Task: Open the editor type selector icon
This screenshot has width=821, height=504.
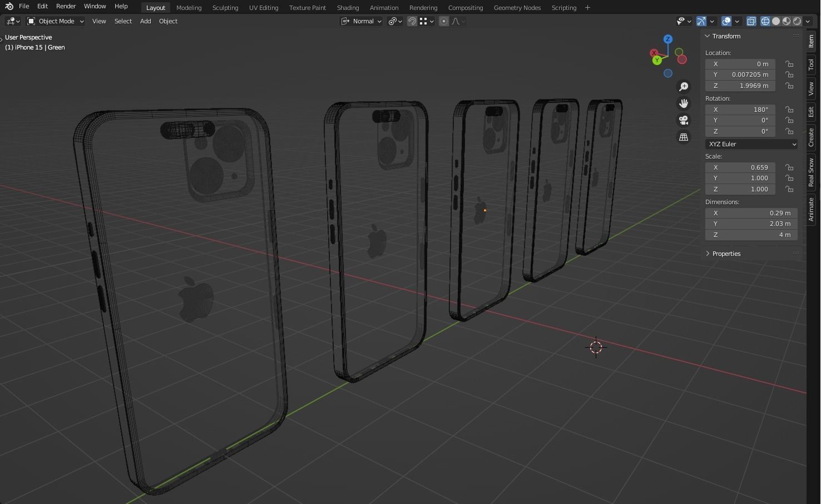Action: click(13, 21)
